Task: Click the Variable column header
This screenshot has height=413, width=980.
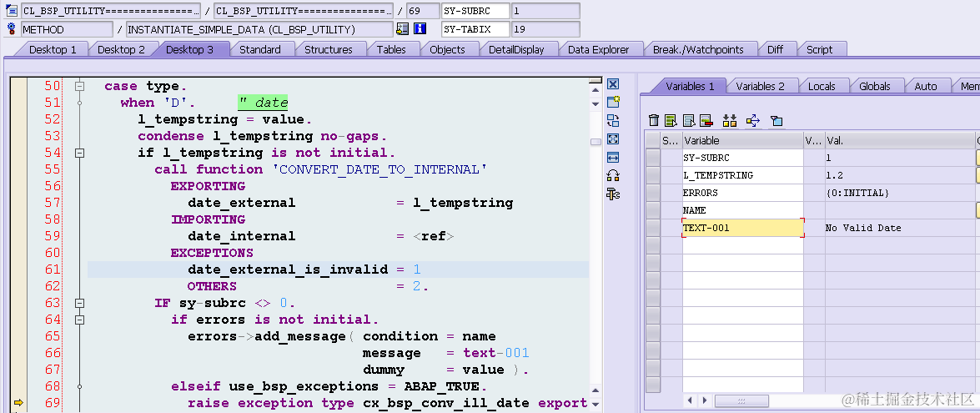Action: pos(742,140)
